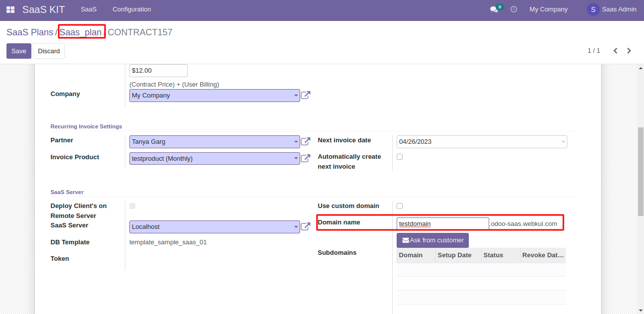Image resolution: width=644 pixels, height=314 pixels.
Task: Open external link for My Company
Action: pos(306,95)
